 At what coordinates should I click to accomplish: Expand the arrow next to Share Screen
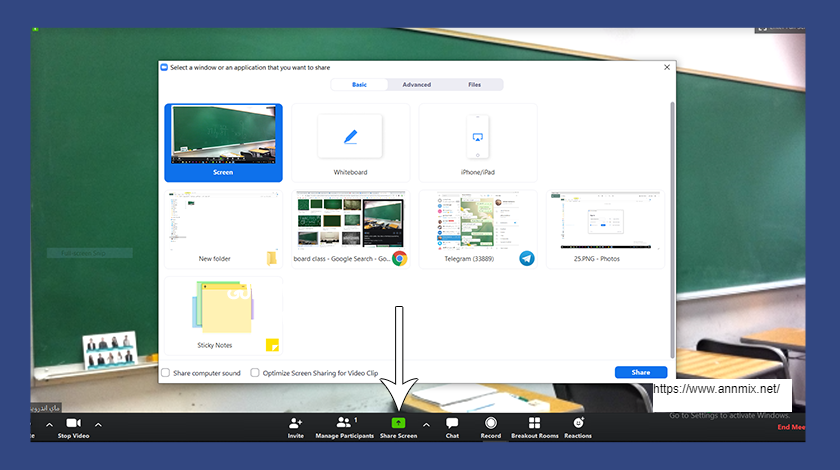pos(426,424)
